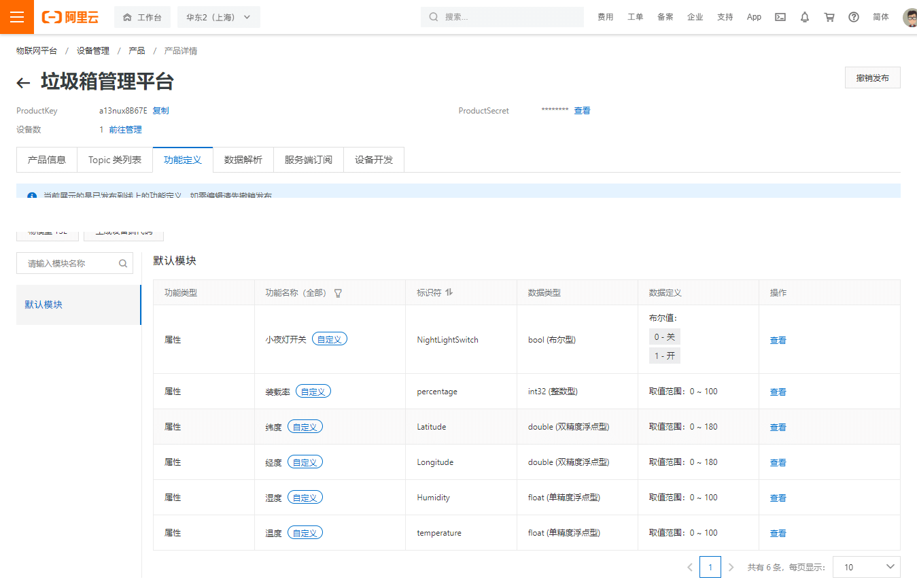The width and height of the screenshot is (917, 588).
Task: Expand the 华东2（上海）region dropdown
Action: (218, 17)
